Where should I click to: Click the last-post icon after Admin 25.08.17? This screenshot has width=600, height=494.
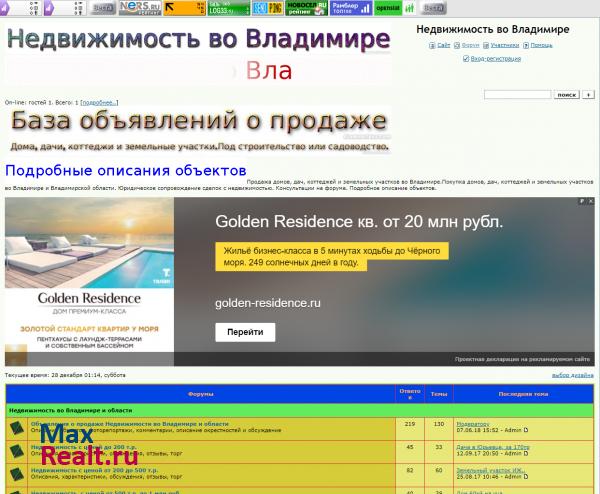pos(526,477)
